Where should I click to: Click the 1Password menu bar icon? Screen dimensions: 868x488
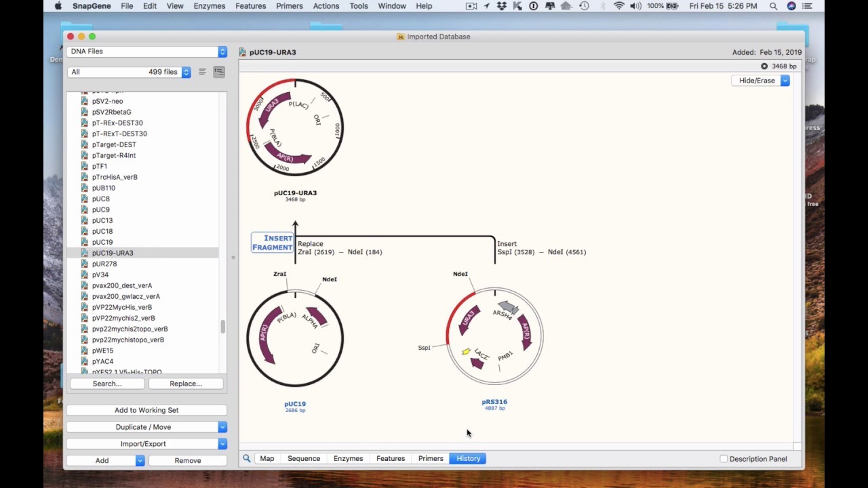tap(534, 6)
